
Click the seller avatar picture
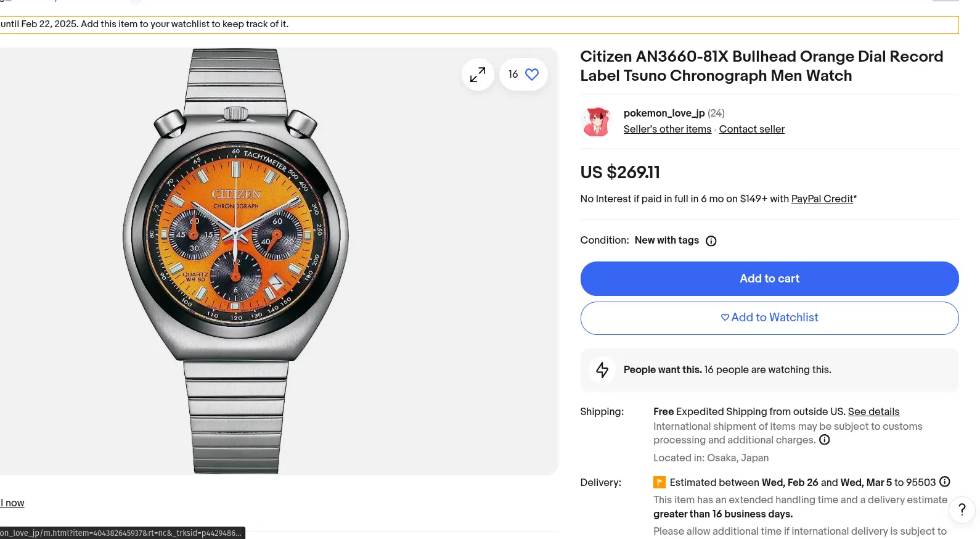pos(596,121)
